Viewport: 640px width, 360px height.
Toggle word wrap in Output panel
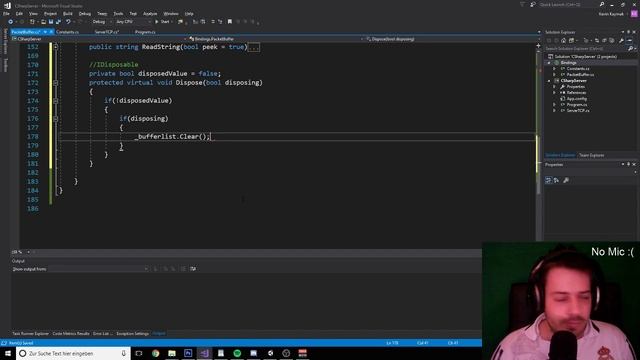tap(193, 269)
